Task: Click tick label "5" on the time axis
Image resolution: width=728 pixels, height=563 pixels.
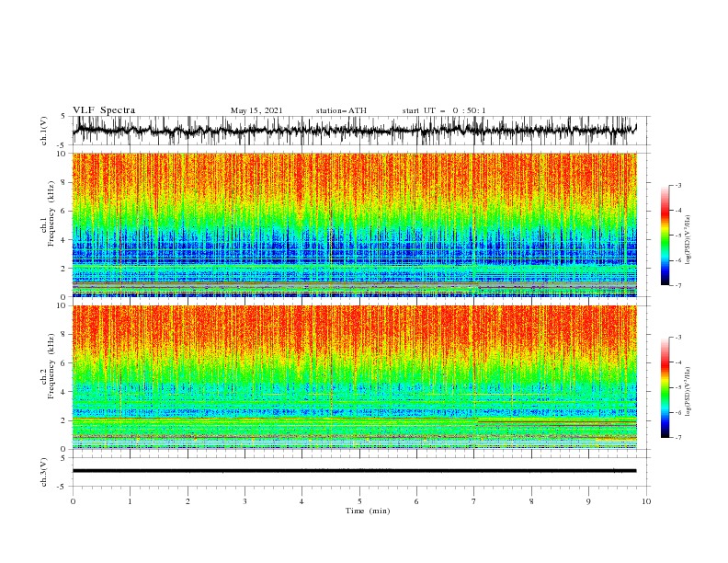Action: point(359,501)
